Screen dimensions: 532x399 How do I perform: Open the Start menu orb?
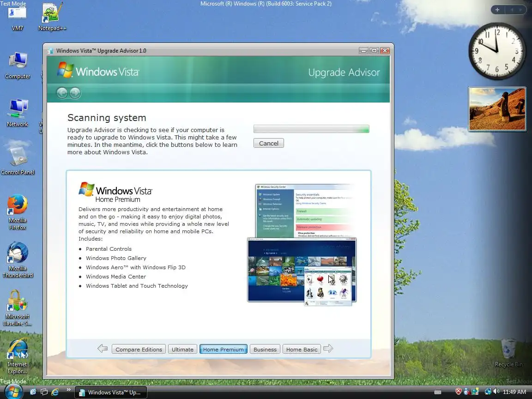click(13, 392)
